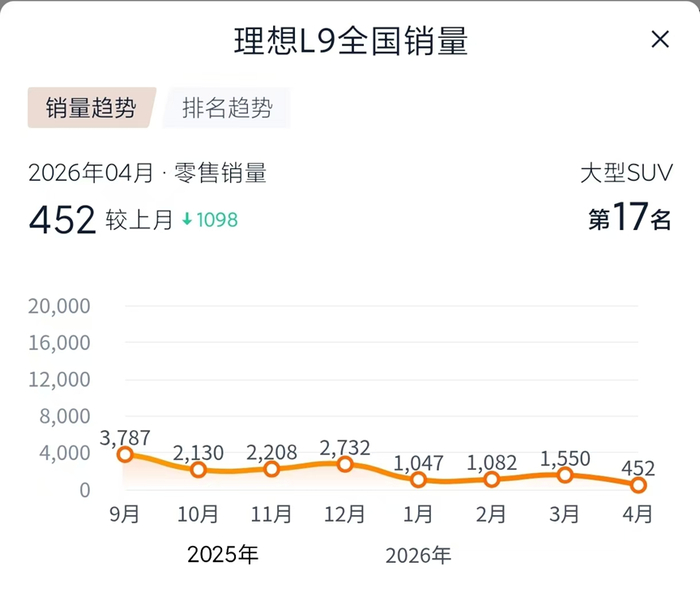Click the 3,787 value label

coord(125,438)
